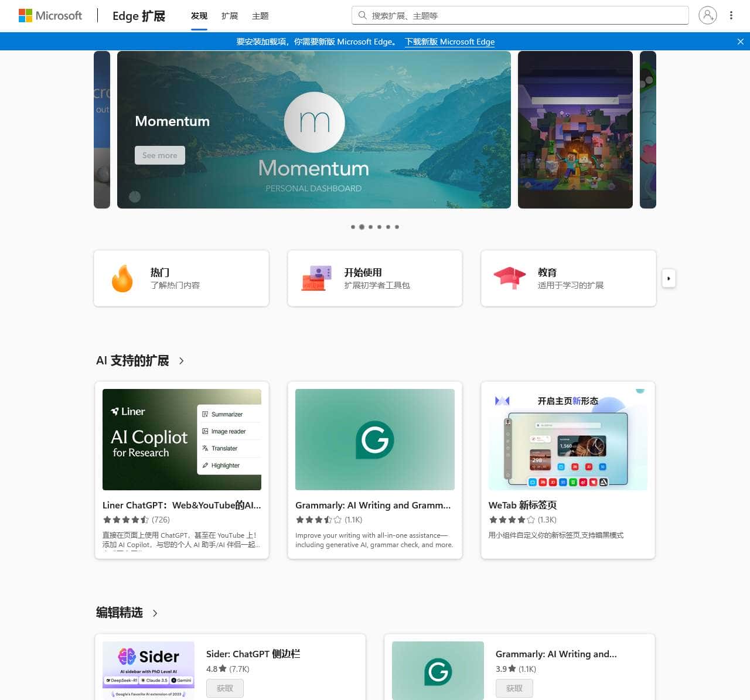
Task: Click the See more button on Momentum banner
Action: [x=159, y=155]
